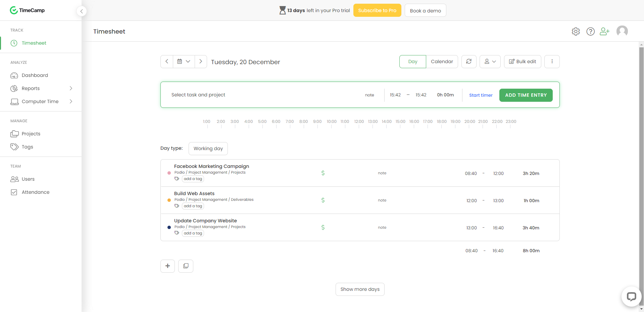This screenshot has height=312, width=644.
Task: Open the three-dot more options menu
Action: [552, 61]
